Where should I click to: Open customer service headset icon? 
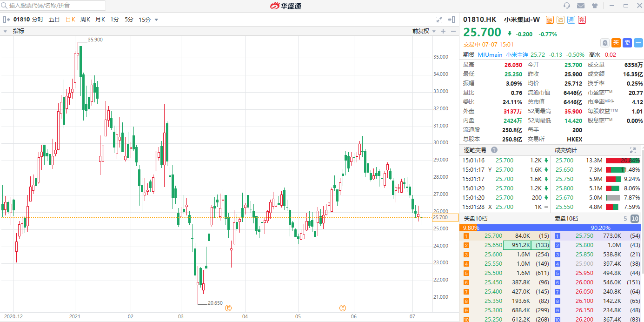(x=566, y=6)
